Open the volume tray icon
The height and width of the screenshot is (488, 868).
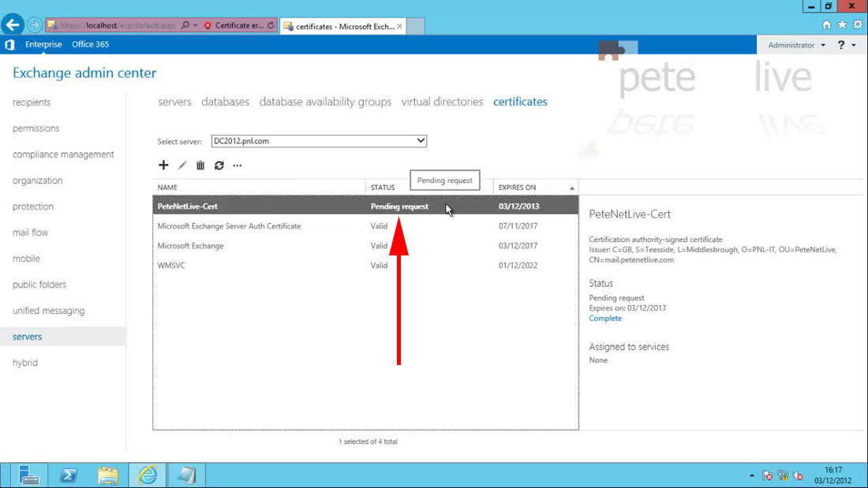[799, 475]
